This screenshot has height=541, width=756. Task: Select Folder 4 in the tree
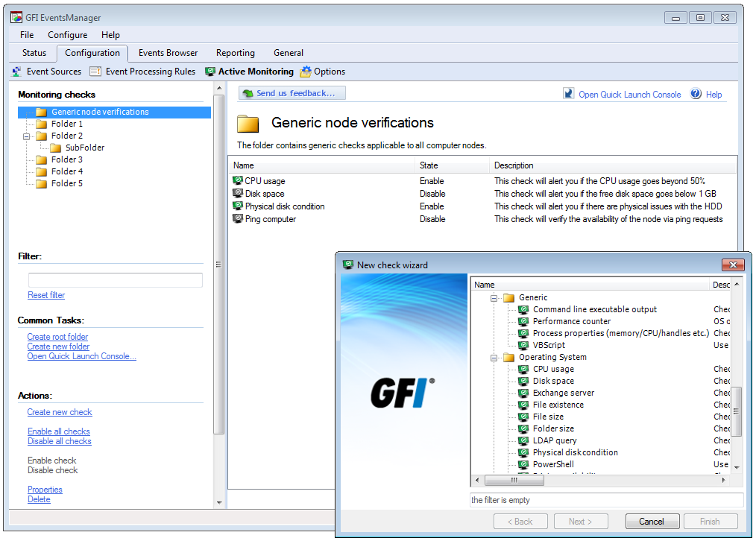pyautogui.click(x=67, y=171)
